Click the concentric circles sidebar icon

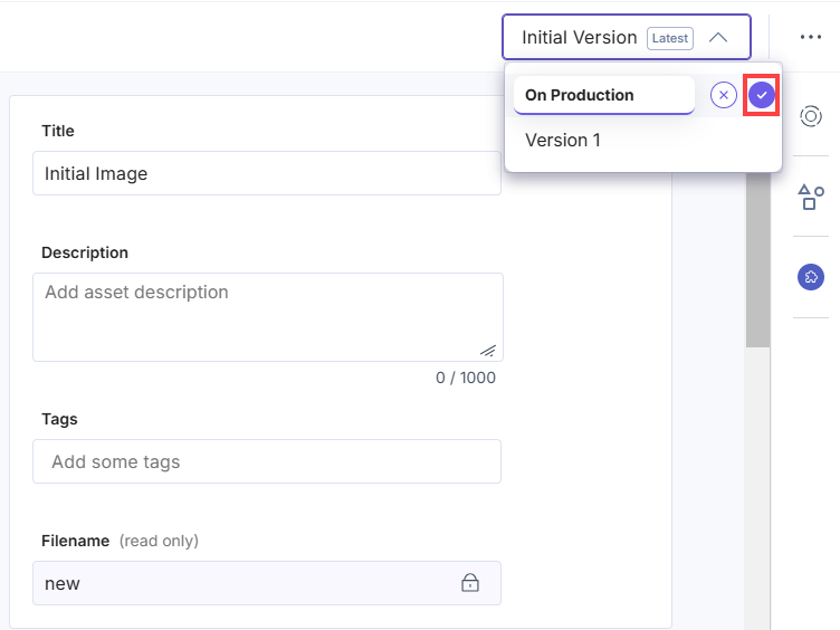click(811, 116)
